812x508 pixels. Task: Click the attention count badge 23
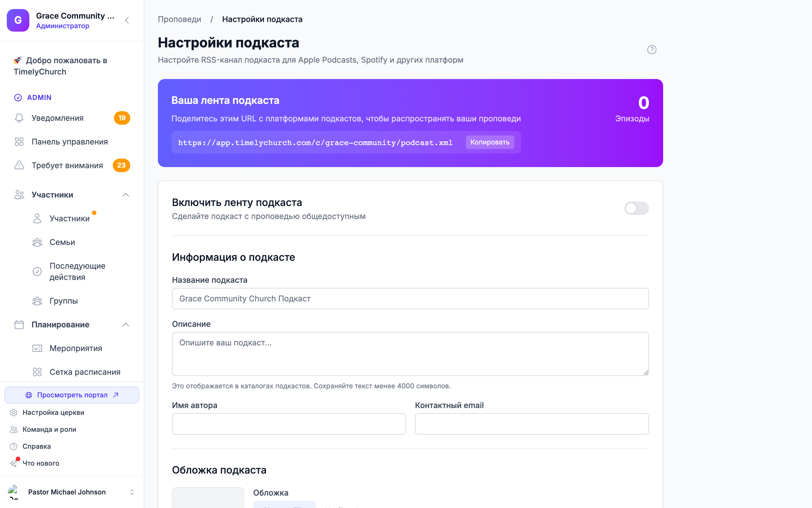pos(122,165)
